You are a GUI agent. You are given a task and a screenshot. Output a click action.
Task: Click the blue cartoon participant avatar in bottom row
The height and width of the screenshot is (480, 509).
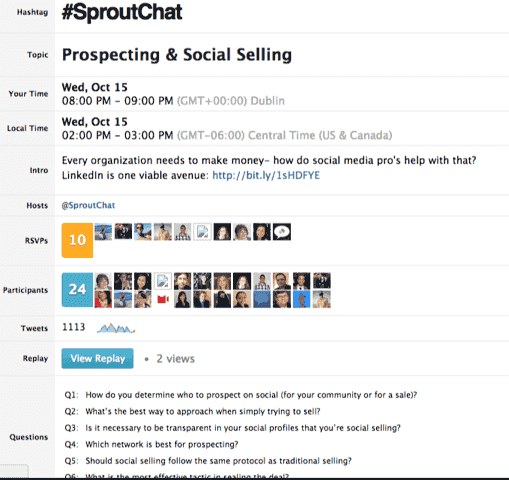(302, 299)
